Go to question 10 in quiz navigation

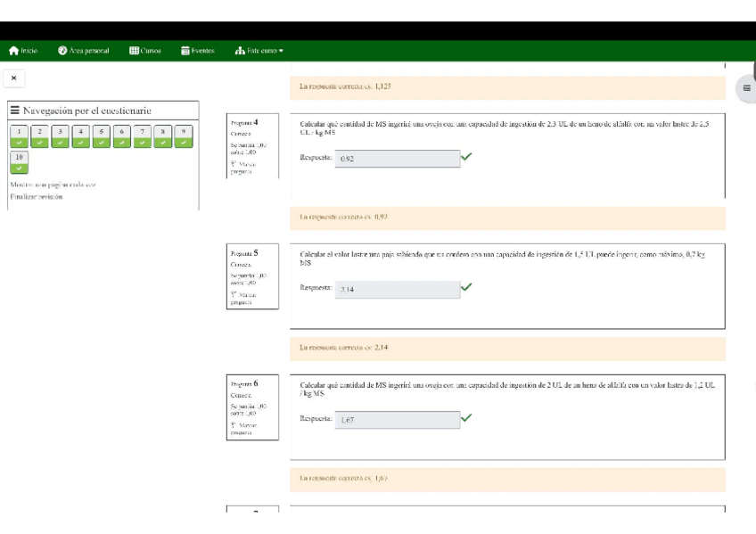(19, 161)
